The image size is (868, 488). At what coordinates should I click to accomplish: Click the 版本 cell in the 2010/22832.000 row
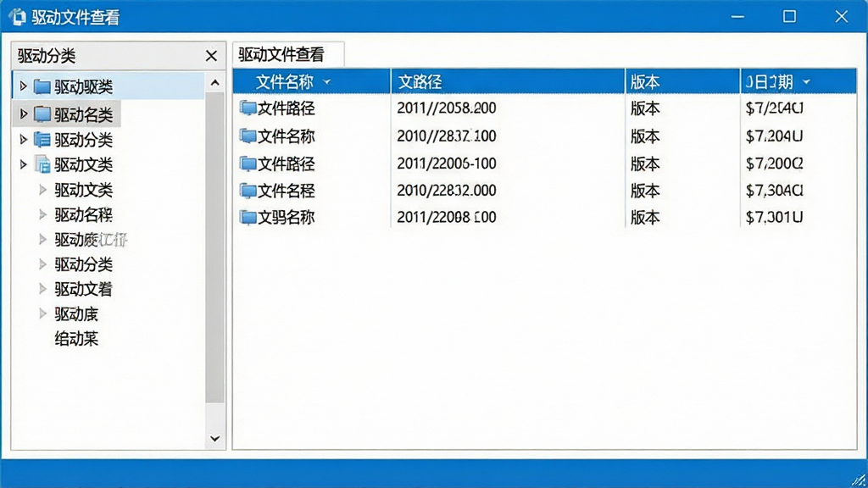645,191
